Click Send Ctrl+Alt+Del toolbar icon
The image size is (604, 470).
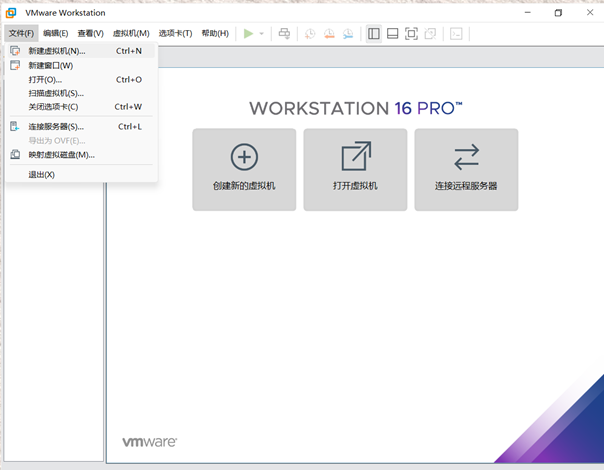click(284, 34)
